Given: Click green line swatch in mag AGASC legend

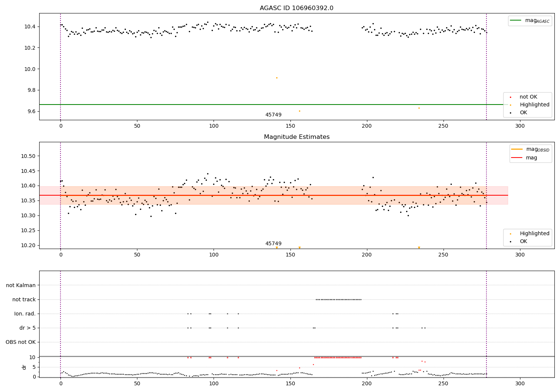Looking at the screenshot, I should [x=516, y=21].
